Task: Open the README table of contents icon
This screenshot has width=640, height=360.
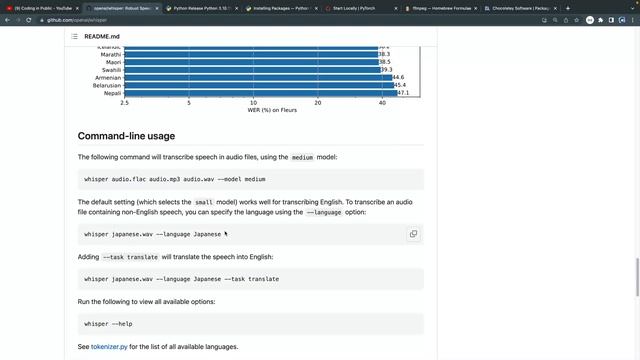Action: click(x=74, y=36)
